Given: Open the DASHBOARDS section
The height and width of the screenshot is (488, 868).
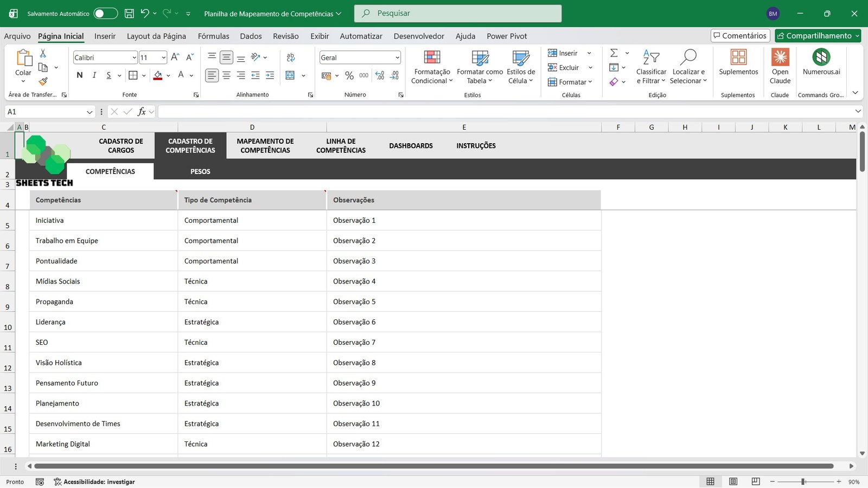Looking at the screenshot, I should coord(411,145).
